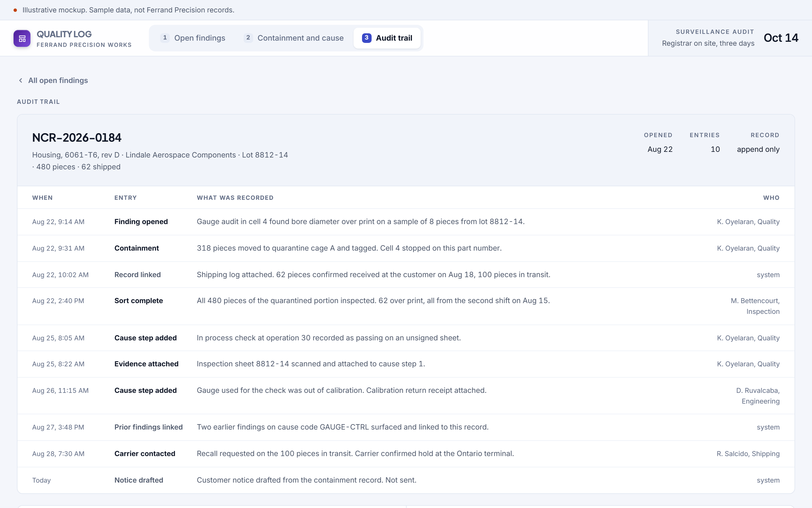Select the Audit trail tab
Screen dimensions: 812x508
[387, 38]
